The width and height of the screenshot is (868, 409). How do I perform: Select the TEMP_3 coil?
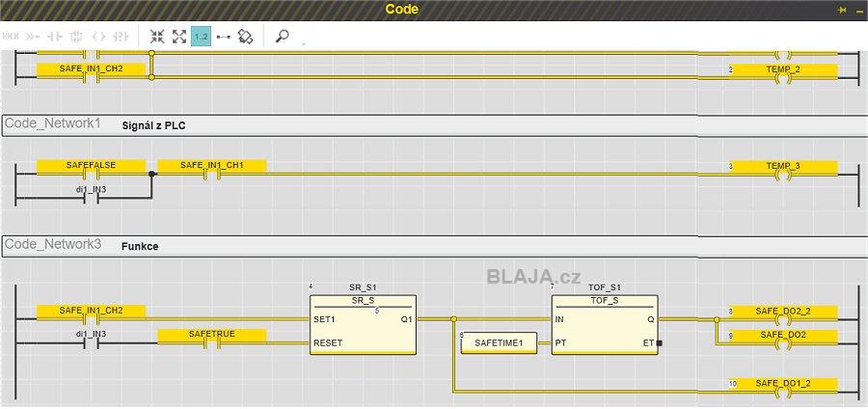[783, 170]
